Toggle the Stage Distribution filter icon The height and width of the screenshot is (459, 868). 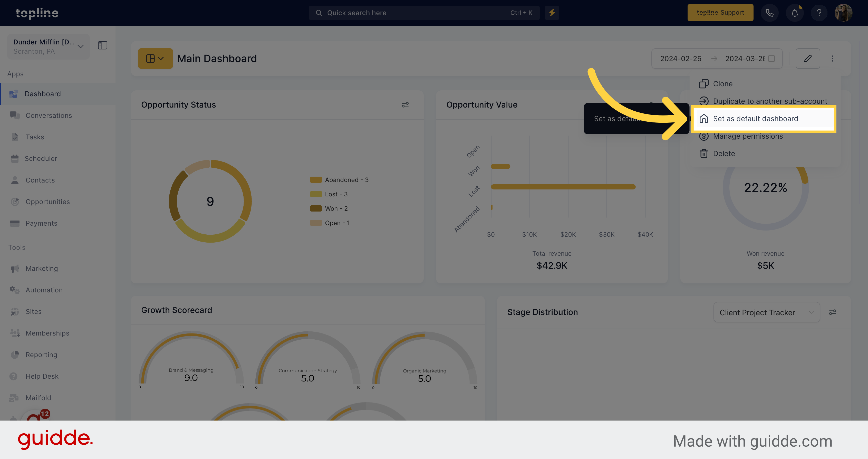(832, 312)
